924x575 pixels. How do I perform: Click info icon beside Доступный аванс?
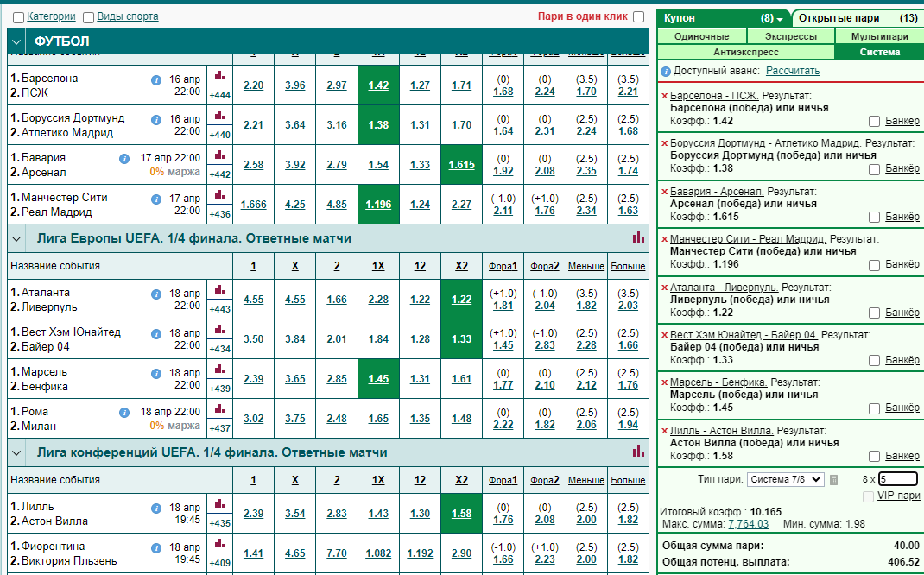(666, 72)
